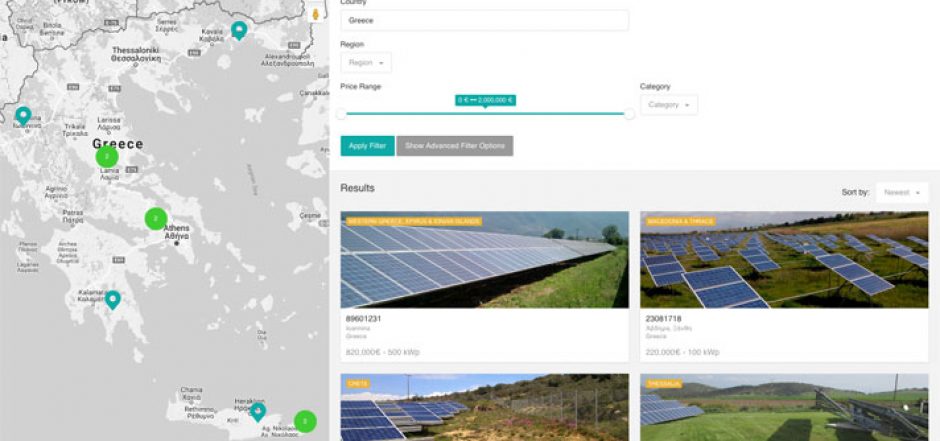The height and width of the screenshot is (441, 940).
Task: Open the green cluster marker near Athens
Action: [156, 219]
